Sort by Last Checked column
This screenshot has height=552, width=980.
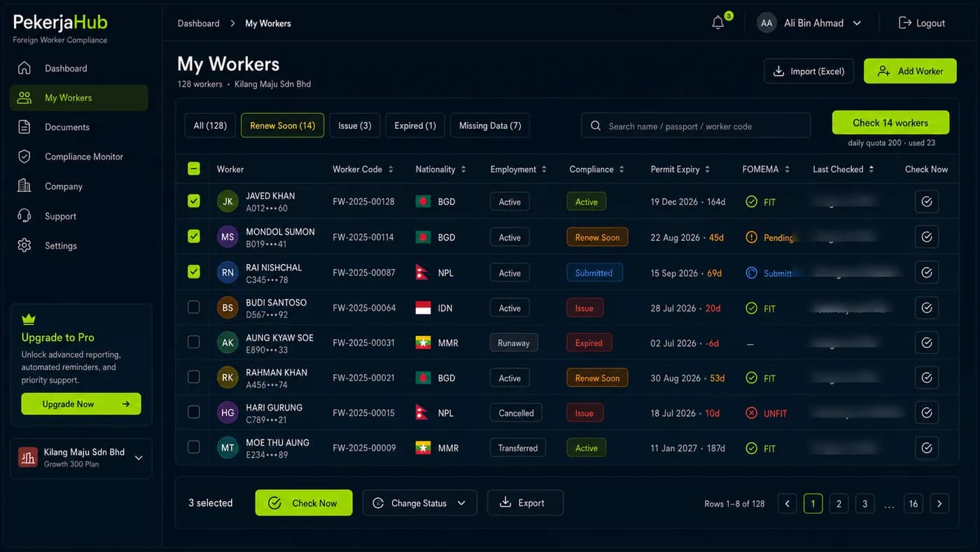pos(871,170)
